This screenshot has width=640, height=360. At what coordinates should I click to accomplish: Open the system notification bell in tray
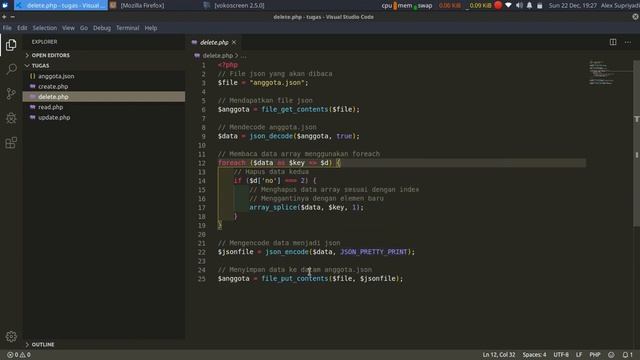pyautogui.click(x=529, y=5)
